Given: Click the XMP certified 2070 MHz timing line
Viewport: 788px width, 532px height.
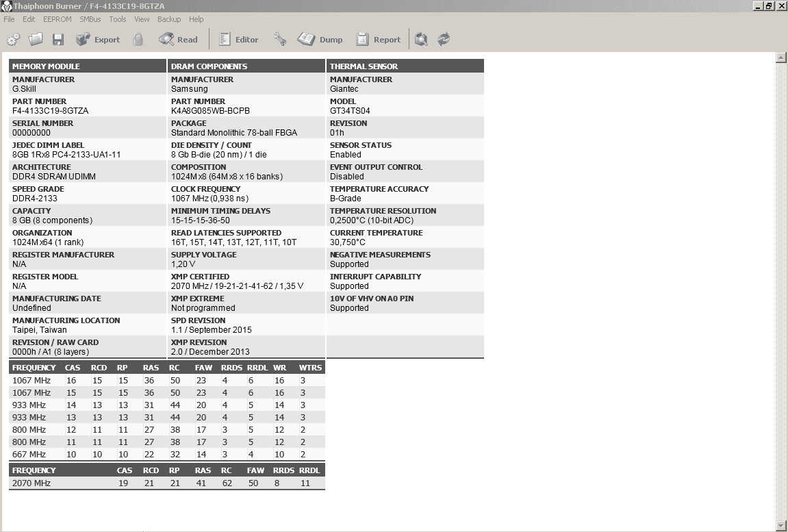Looking at the screenshot, I should [x=237, y=286].
